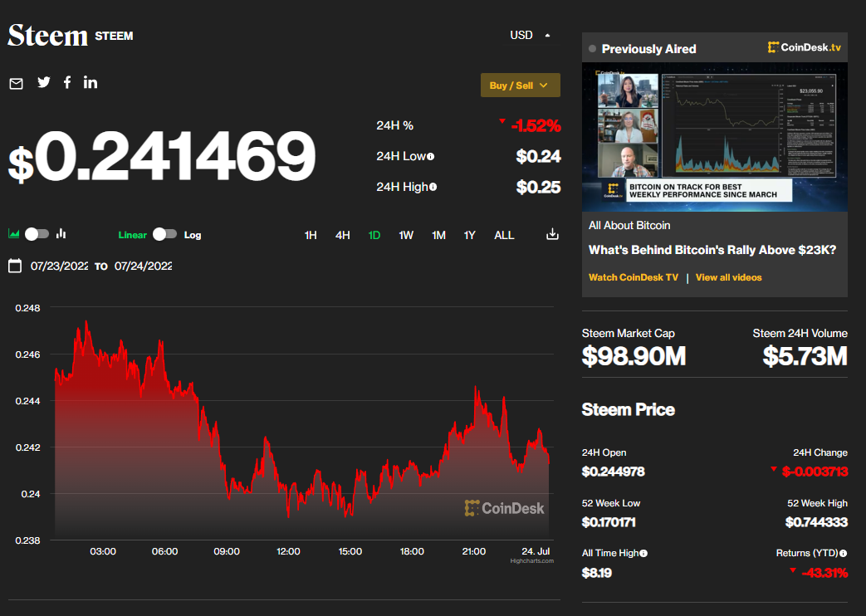Select the 1H time range
This screenshot has width=866, height=616.
pyautogui.click(x=311, y=235)
